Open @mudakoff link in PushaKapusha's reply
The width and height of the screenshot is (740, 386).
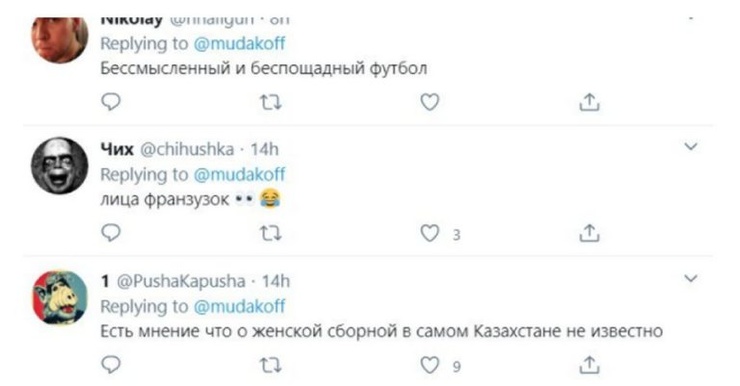click(239, 307)
